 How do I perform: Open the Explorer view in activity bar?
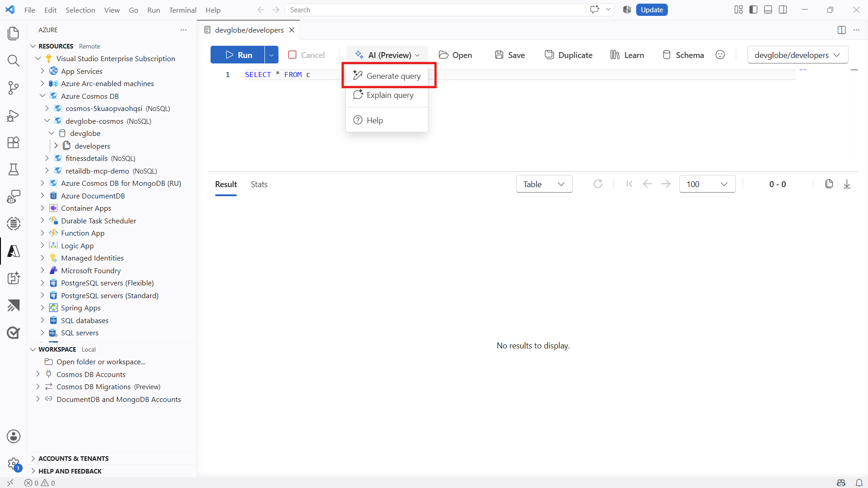pos(14,33)
